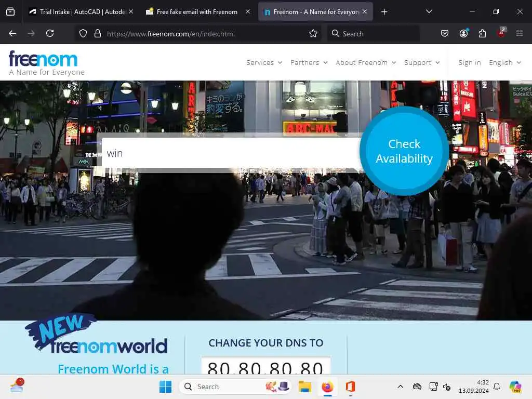Open the weather widget in taskbar

tap(17, 386)
